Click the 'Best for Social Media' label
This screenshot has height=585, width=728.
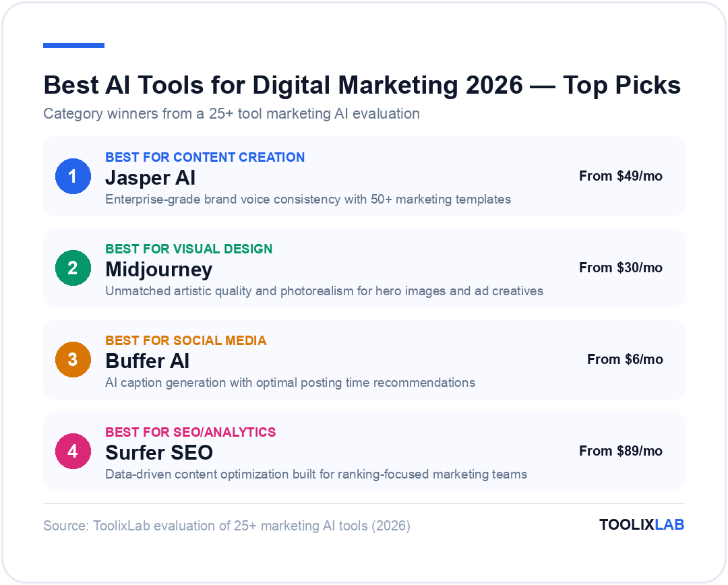pos(186,341)
